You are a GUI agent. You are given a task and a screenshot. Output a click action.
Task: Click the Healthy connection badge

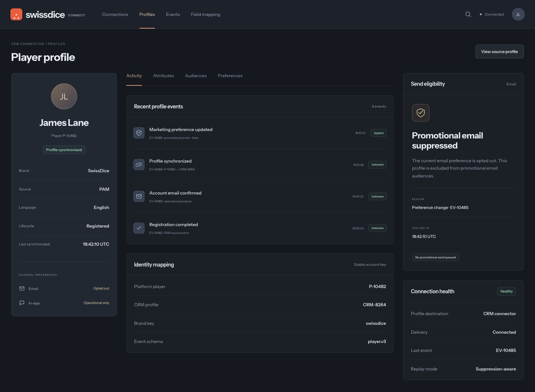click(x=506, y=291)
